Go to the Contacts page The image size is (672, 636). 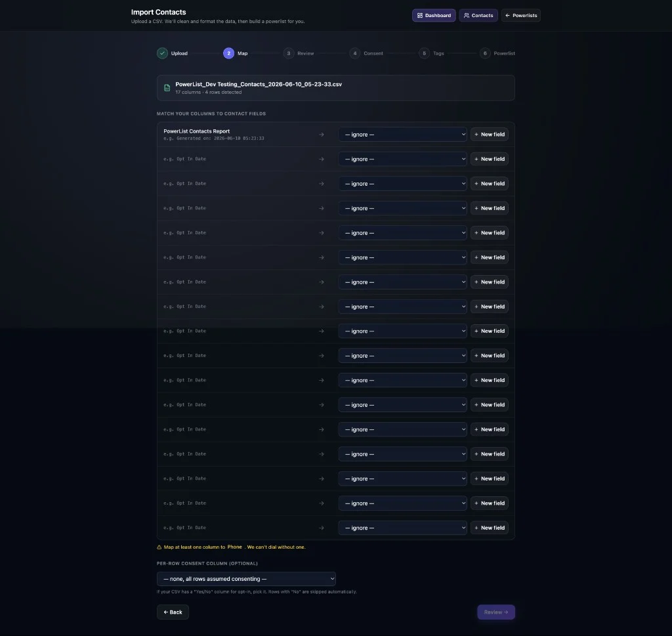point(478,16)
